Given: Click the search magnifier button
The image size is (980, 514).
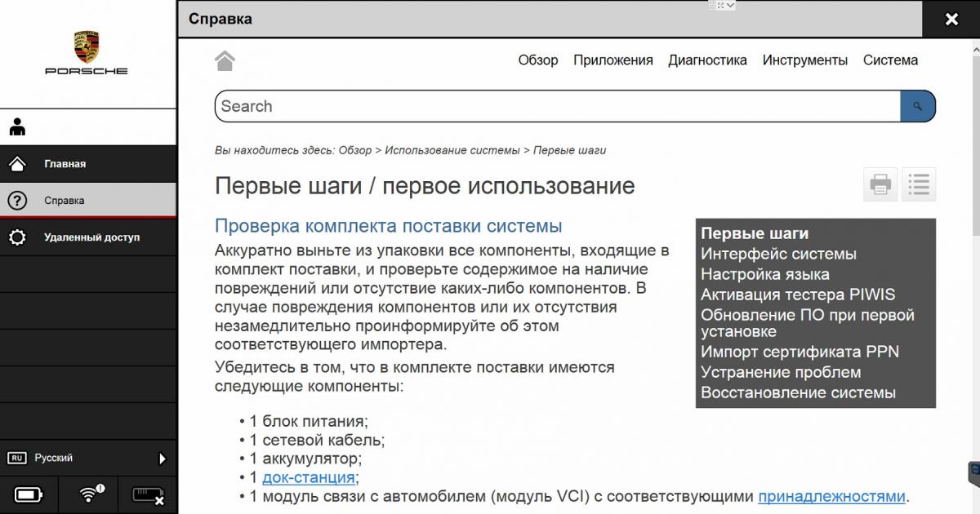Looking at the screenshot, I should tap(918, 106).
